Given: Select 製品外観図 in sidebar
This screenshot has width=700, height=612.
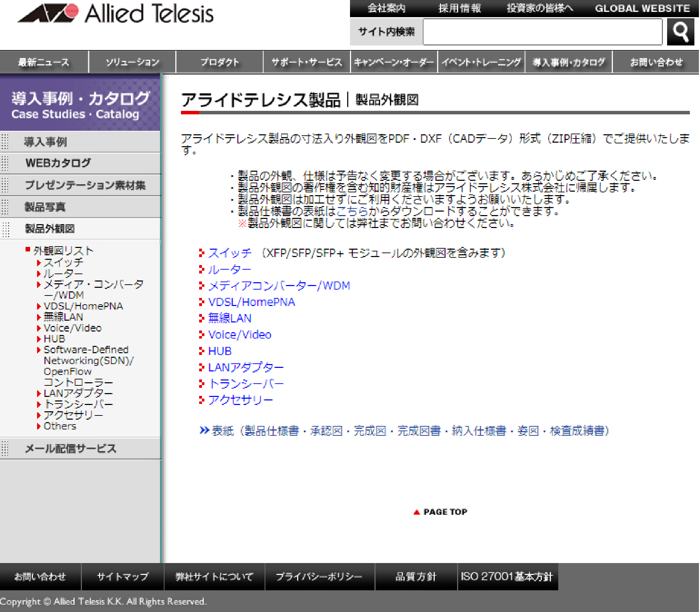Looking at the screenshot, I should pyautogui.click(x=80, y=229).
